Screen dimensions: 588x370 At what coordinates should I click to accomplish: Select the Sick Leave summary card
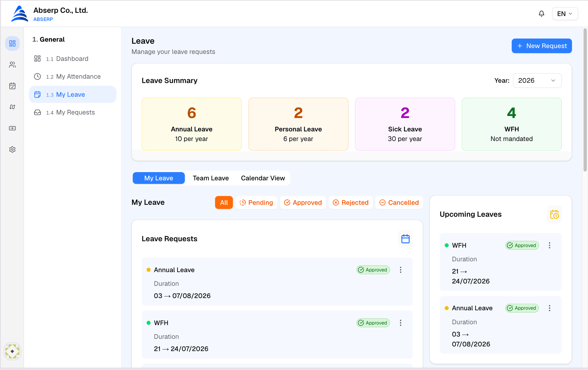[x=405, y=124]
